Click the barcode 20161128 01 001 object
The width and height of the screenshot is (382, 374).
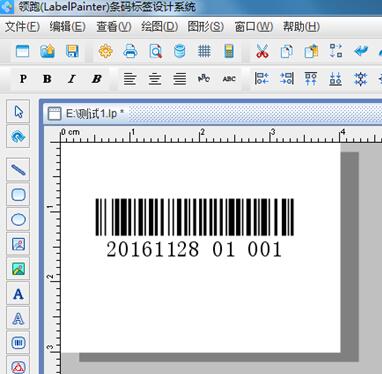point(195,228)
